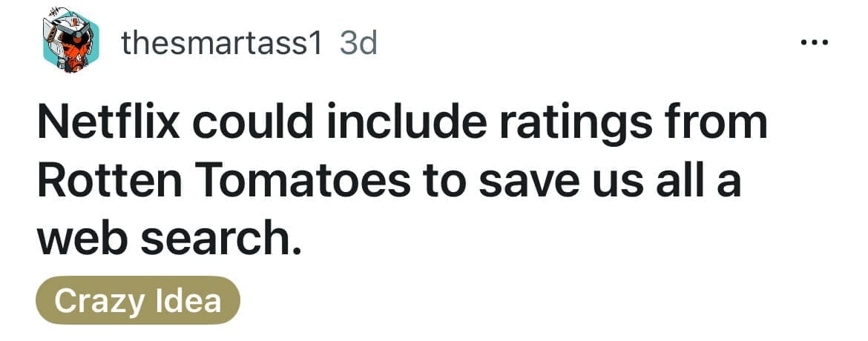Tap the word could in the headline

pos(251,122)
